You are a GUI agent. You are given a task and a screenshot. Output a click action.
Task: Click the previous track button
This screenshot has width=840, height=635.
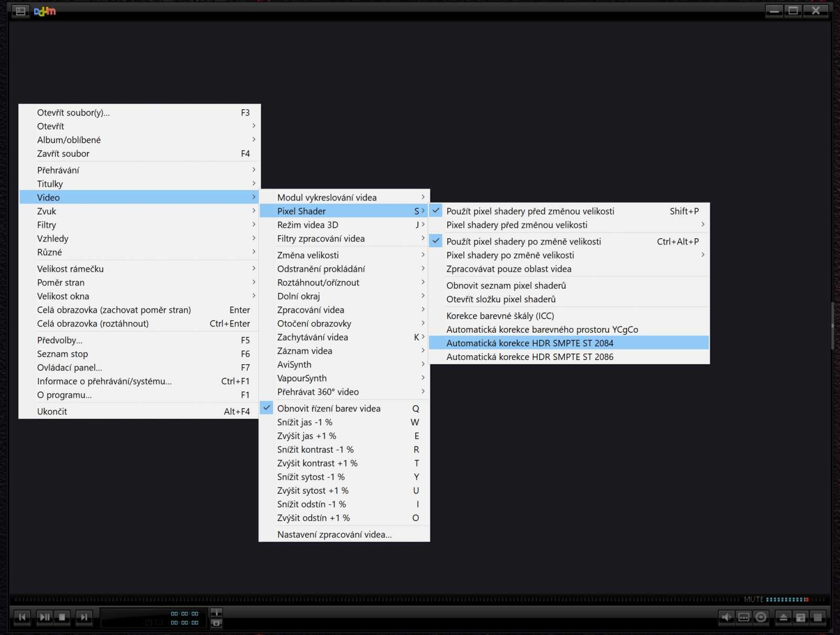(x=22, y=617)
